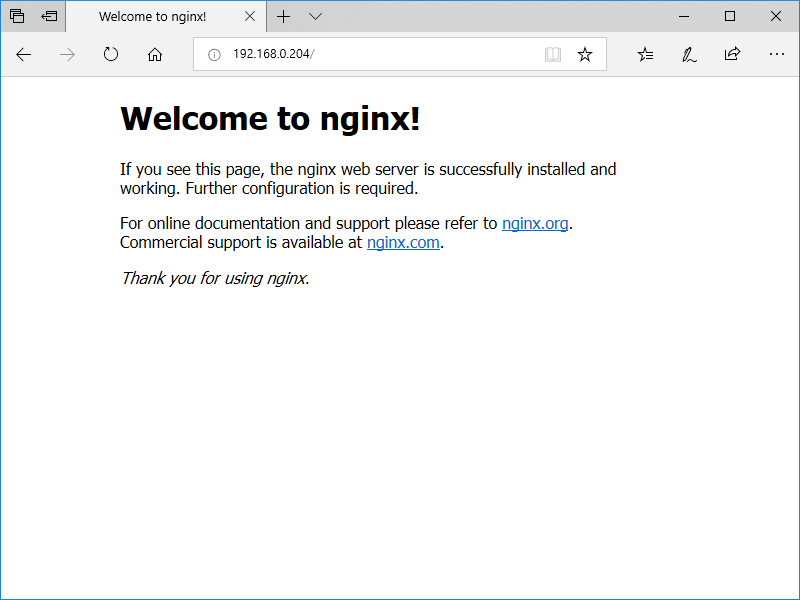800x600 pixels.
Task: Show tab previews chevron
Action: pos(315,16)
